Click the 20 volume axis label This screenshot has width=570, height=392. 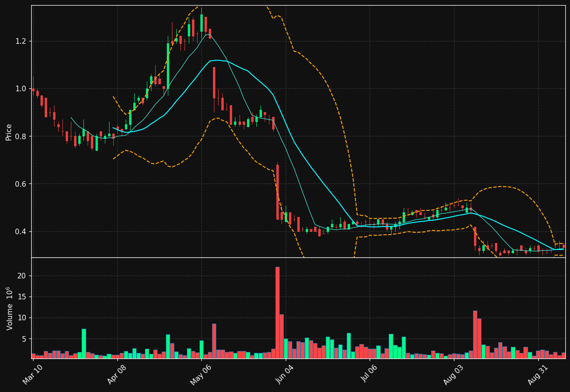pyautogui.click(x=22, y=276)
